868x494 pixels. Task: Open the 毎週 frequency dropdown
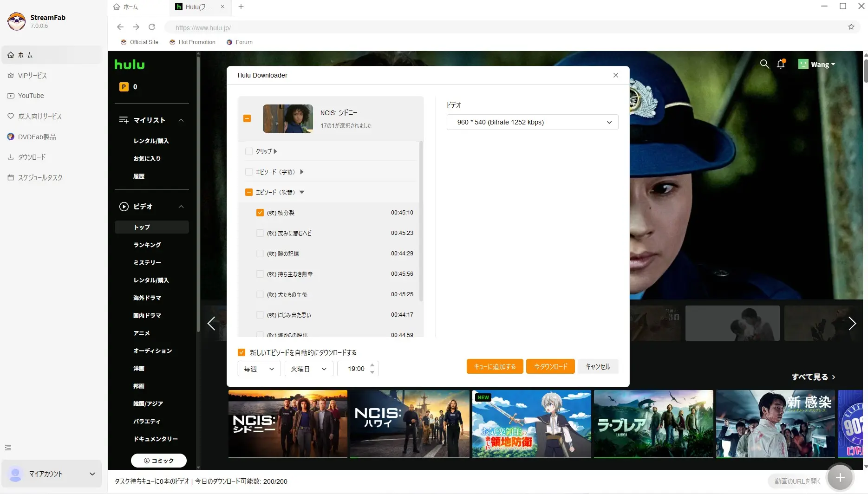[259, 369]
